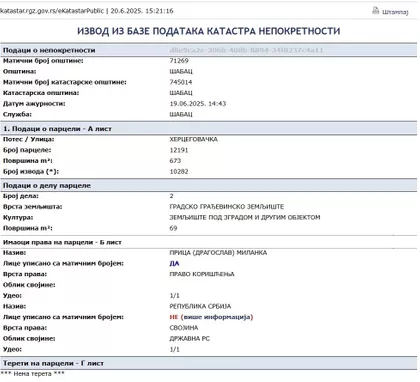Click the 'Култура:' label

pos(18,217)
